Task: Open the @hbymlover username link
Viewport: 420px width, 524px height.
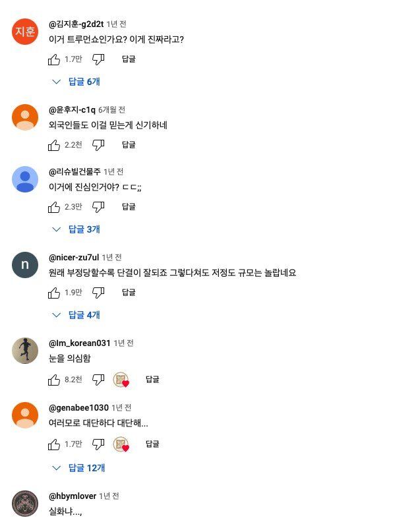Action: 73,496
